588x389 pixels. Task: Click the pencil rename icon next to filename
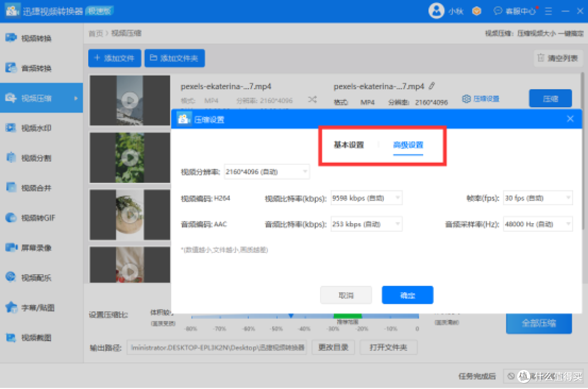pyautogui.click(x=432, y=86)
